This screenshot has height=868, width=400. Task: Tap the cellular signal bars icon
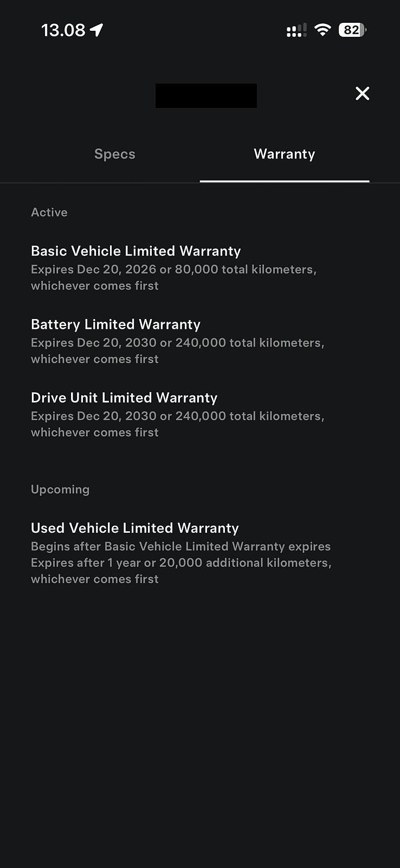(296, 30)
